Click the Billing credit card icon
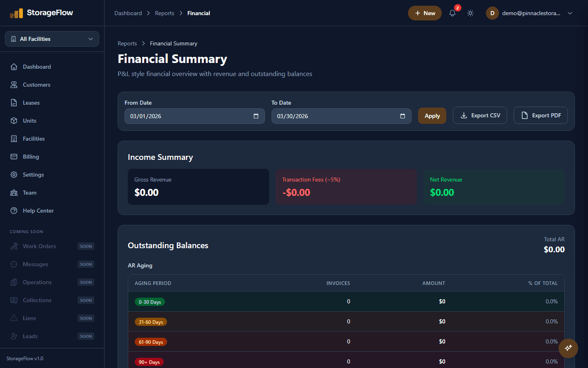This screenshot has height=368, width=588. (14, 157)
